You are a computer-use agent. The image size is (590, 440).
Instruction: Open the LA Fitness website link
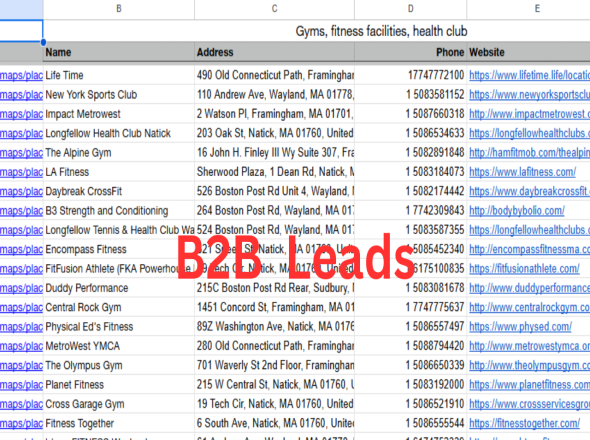click(x=522, y=172)
